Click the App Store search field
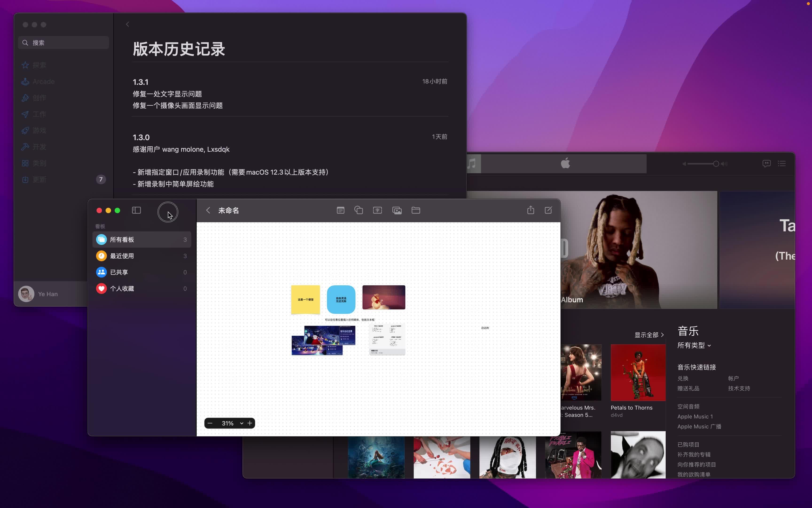Viewport: 812px width, 508px height. coord(63,43)
